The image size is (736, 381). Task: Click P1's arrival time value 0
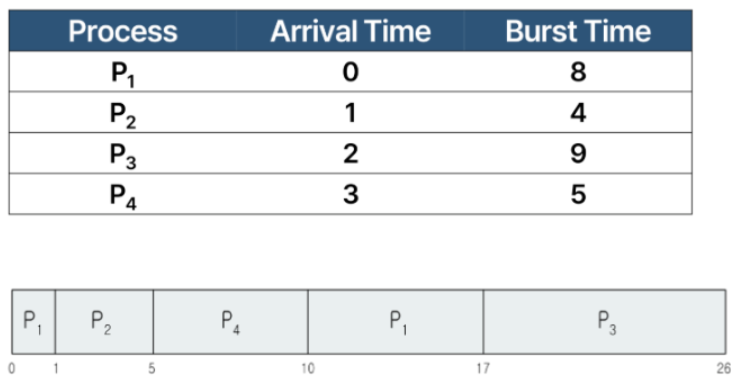[351, 72]
